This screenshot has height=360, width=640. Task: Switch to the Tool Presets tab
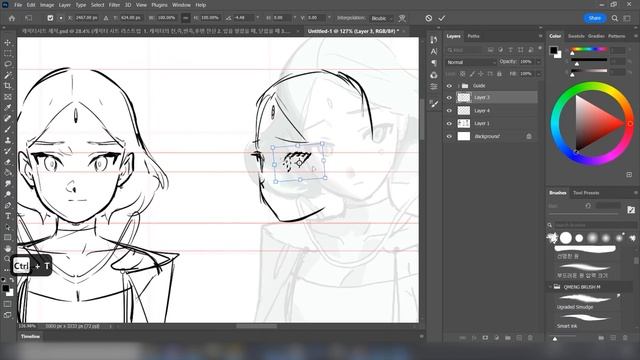(586, 193)
